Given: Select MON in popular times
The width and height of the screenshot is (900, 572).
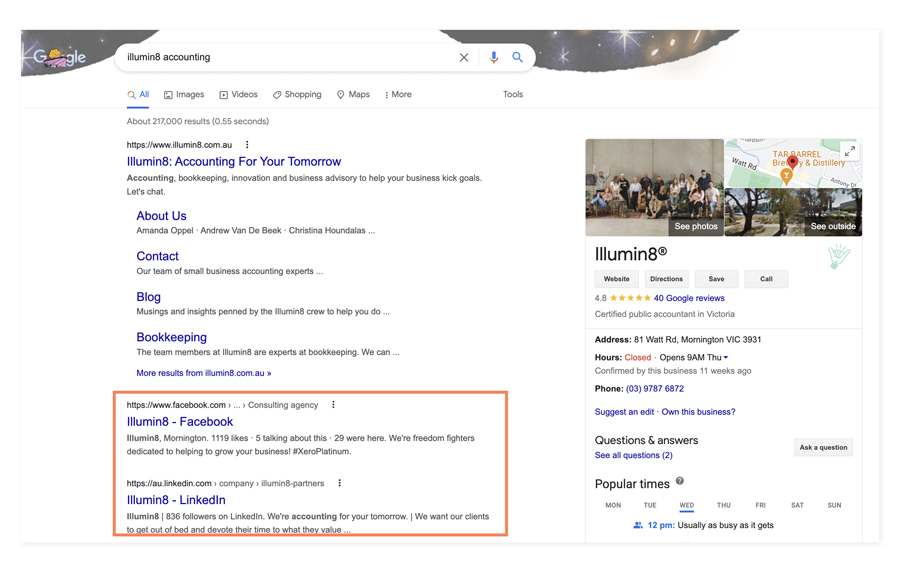Looking at the screenshot, I should 613,505.
